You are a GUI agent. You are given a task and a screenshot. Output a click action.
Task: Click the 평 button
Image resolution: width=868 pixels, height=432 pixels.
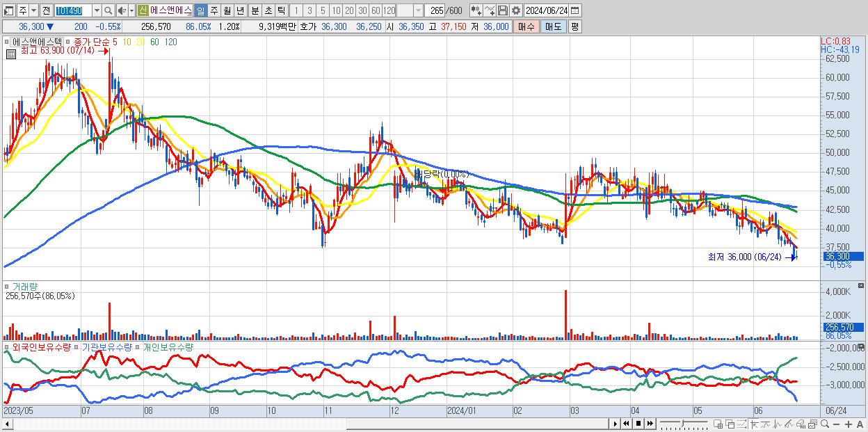point(574,26)
